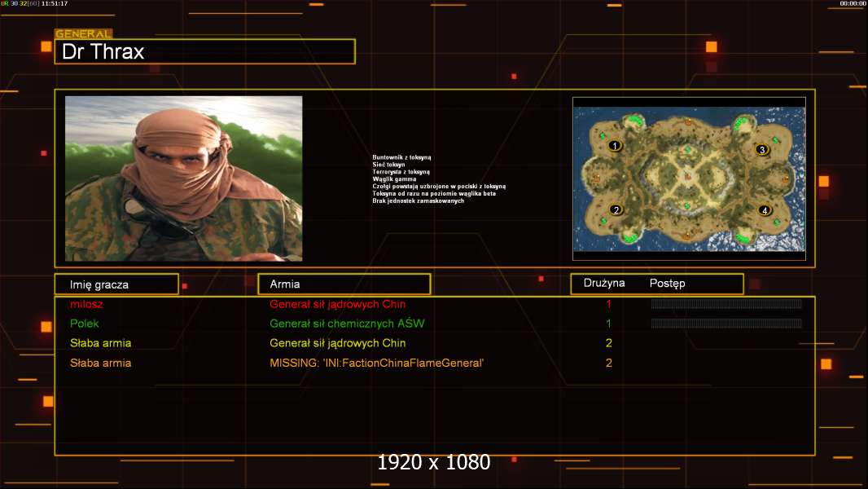Click the GENERAL label above the name
868x489 pixels.
coord(83,33)
